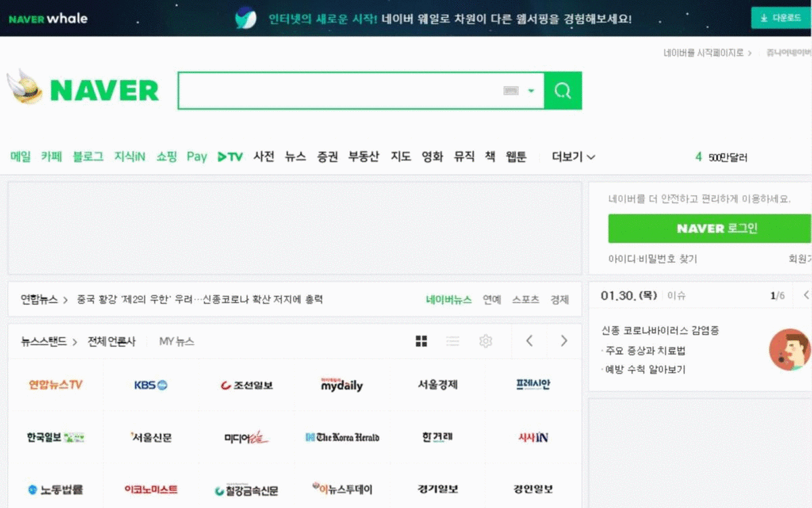This screenshot has width=812, height=508.
Task: Open the 카페 menu
Action: [x=51, y=156]
